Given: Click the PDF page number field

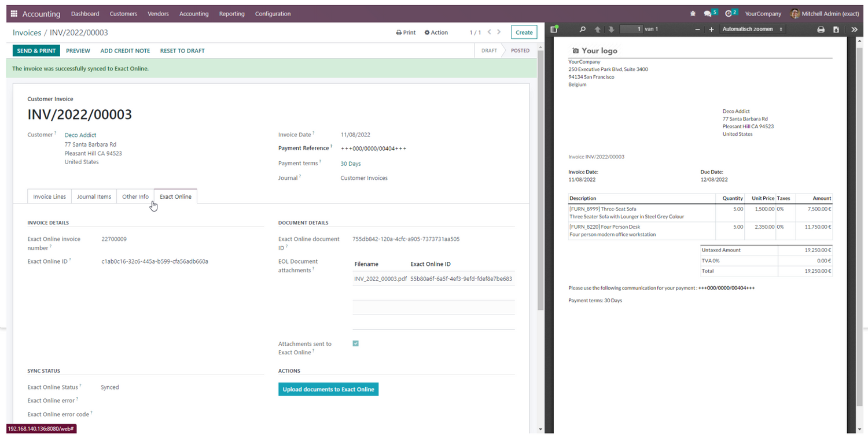Looking at the screenshot, I should pos(632,29).
